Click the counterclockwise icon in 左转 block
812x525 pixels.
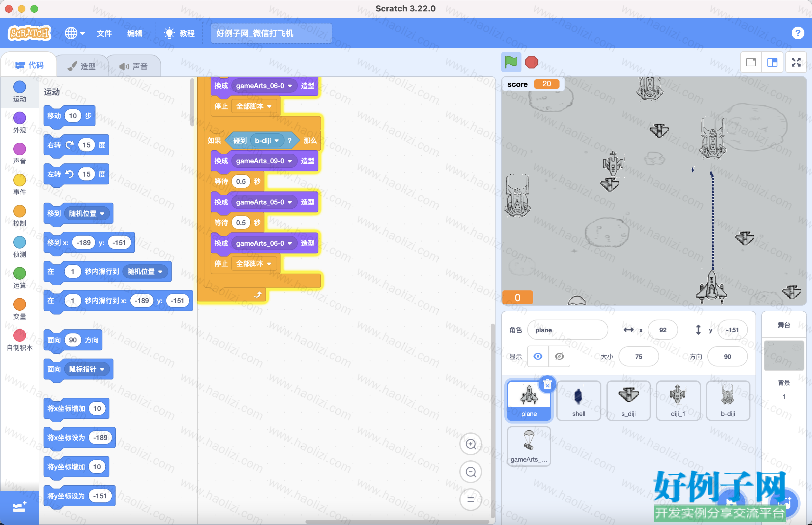pyautogui.click(x=69, y=174)
